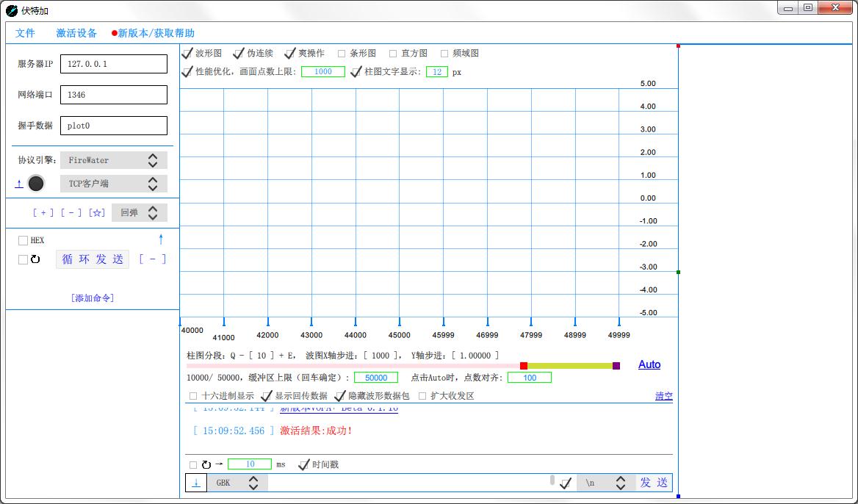
Task: Check the auto-repeat checkbox before ms interval
Action: pos(193,464)
